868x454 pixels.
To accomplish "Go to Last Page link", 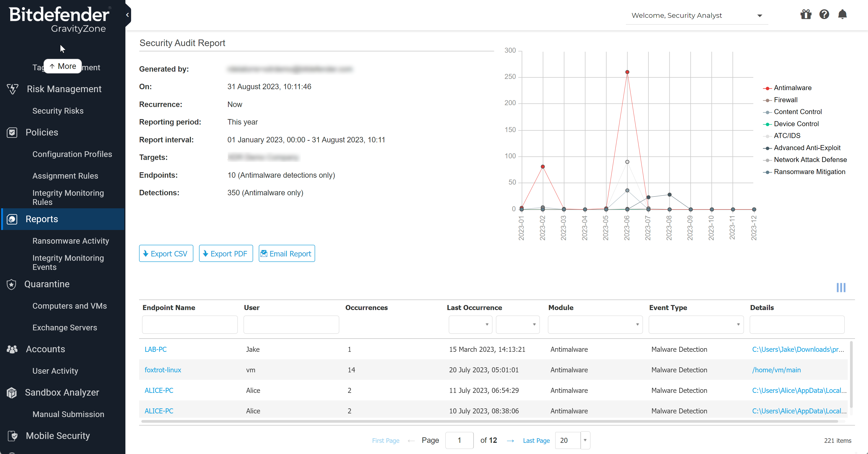I will (x=536, y=441).
